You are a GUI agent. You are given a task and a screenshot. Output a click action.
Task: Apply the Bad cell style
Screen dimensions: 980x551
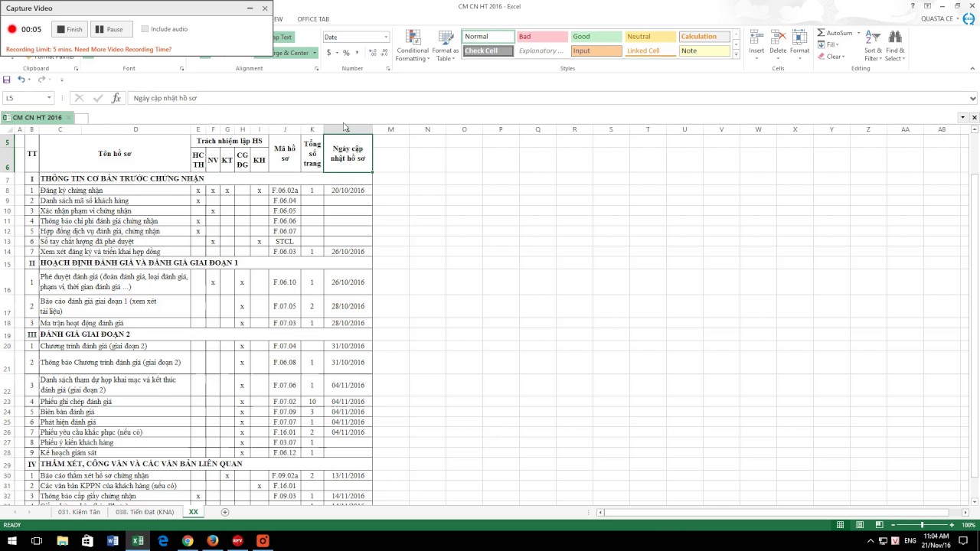(542, 37)
